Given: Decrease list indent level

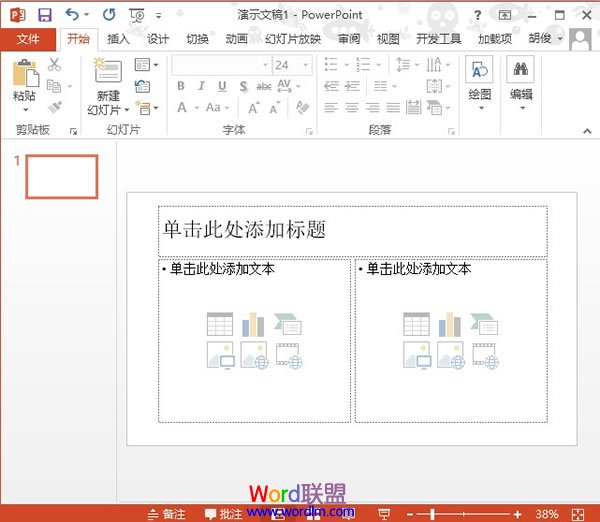Looking at the screenshot, I should coord(331,86).
